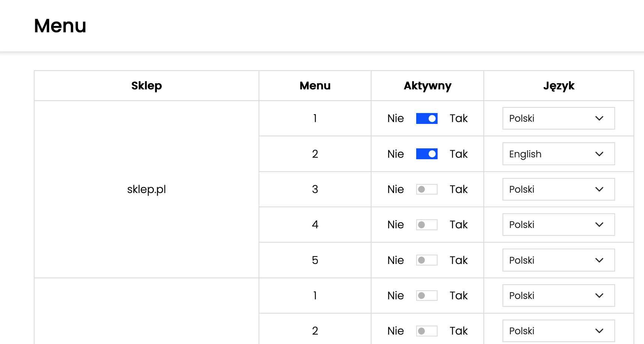Click the chevron arrow beside English
The image size is (644, 344).
pyautogui.click(x=599, y=154)
